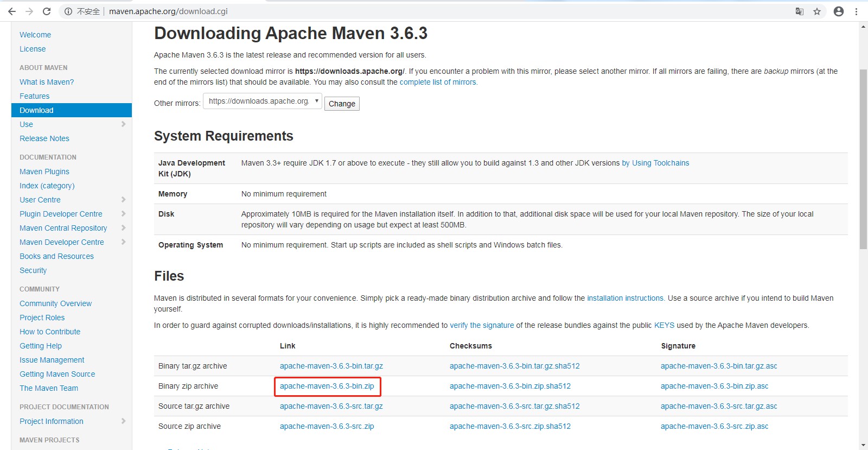Open apache-maven-3.6.3-src.tar.gz.sha512 checksum
868x450 pixels.
pyautogui.click(x=515, y=406)
